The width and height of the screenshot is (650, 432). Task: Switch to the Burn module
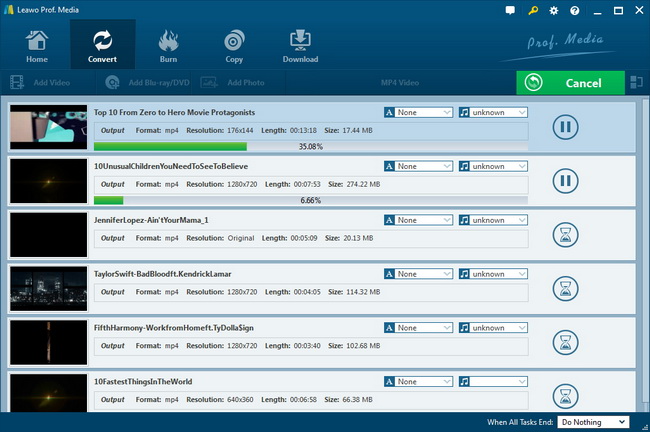click(168, 46)
